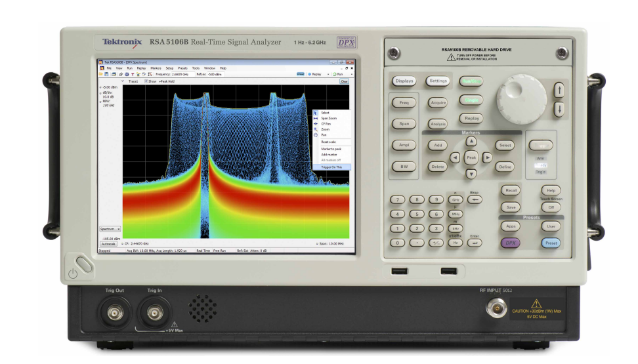
Task: Push the Ampl hardware button
Action: [x=404, y=145]
